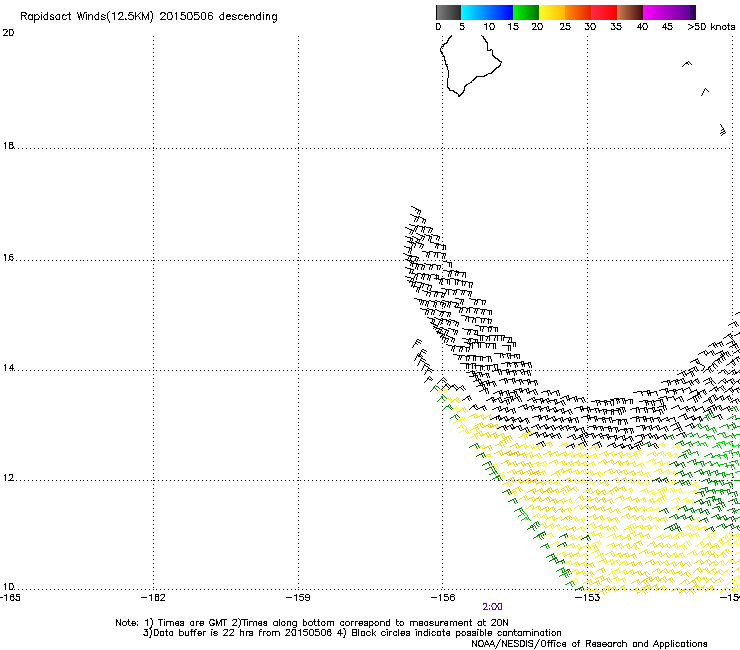Click the '>50 knots' legend label
The image size is (740, 650).
tap(711, 27)
